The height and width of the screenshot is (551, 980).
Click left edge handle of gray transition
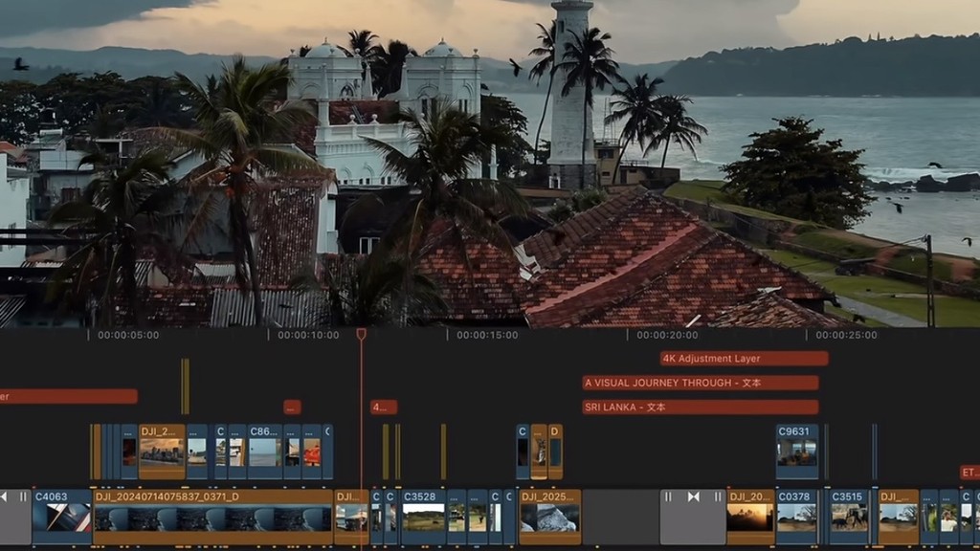[668, 496]
